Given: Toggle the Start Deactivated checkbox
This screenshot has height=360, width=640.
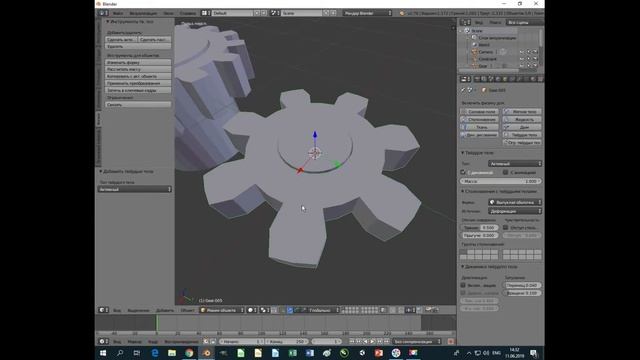Looking at the screenshot, I should pyautogui.click(x=463, y=293).
